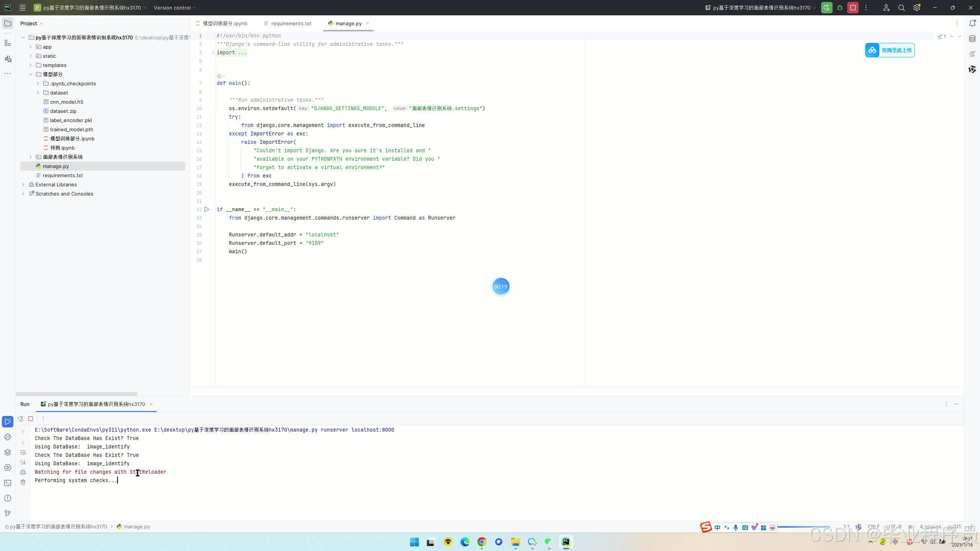This screenshot has height=551, width=980.
Task: Clear console output with trash icon
Action: [x=23, y=482]
